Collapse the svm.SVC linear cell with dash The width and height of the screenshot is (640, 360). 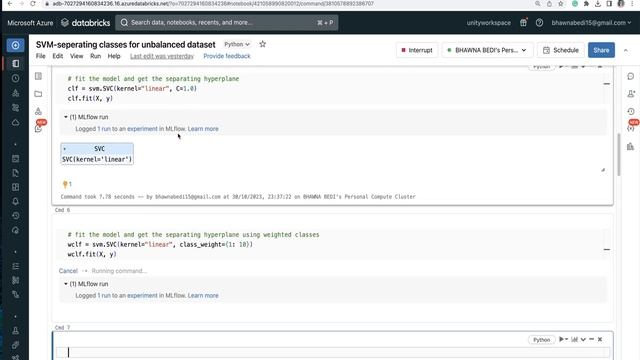tap(607, 84)
